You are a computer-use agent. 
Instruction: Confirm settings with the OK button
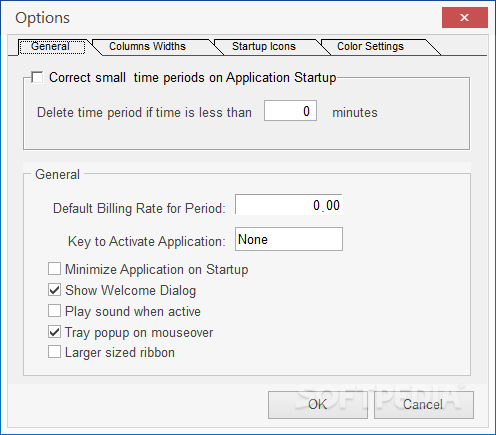point(318,405)
